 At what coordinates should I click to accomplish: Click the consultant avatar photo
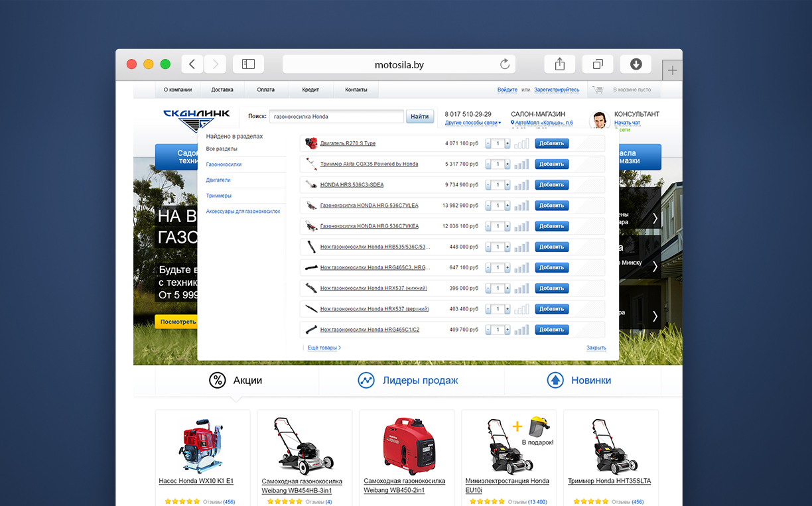click(600, 120)
